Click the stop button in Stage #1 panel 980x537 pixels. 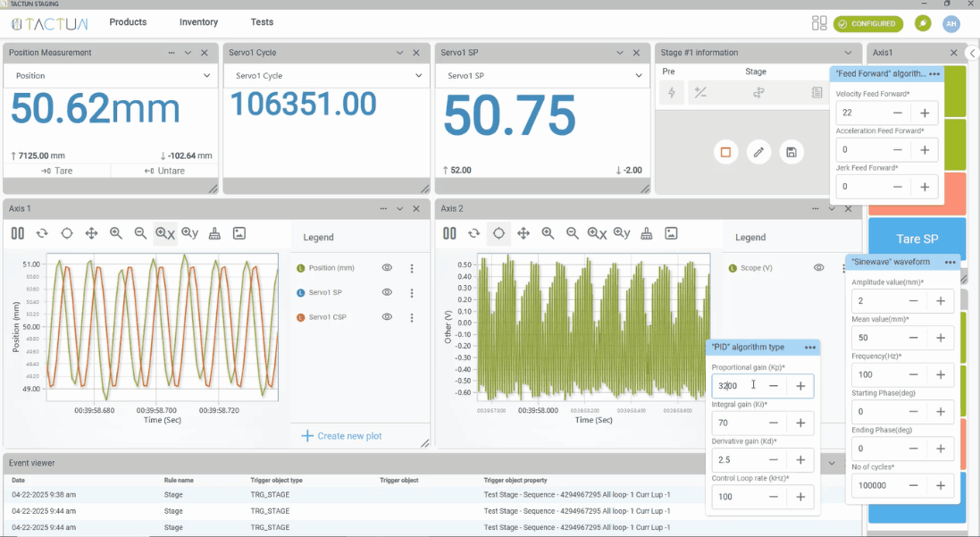coord(725,152)
